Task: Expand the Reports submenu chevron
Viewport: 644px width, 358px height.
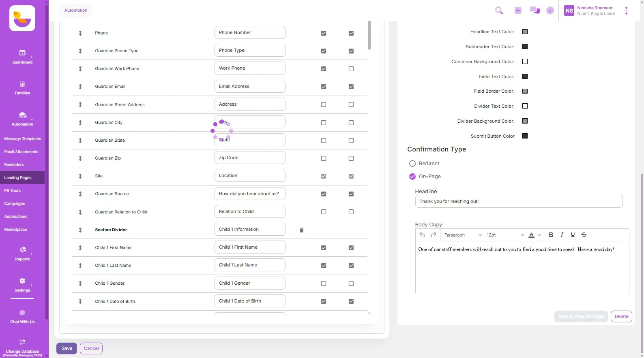Action: [x=32, y=254]
